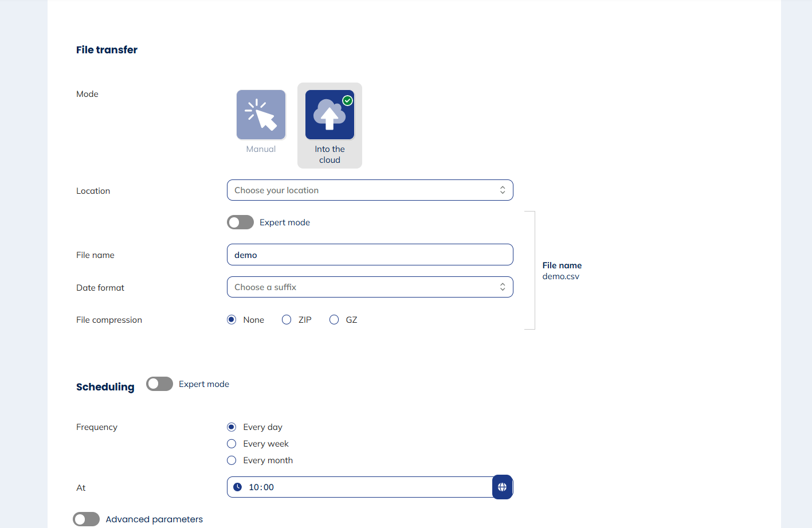812x528 pixels.
Task: Click the green checkmark badge on cloud mode
Action: (347, 101)
